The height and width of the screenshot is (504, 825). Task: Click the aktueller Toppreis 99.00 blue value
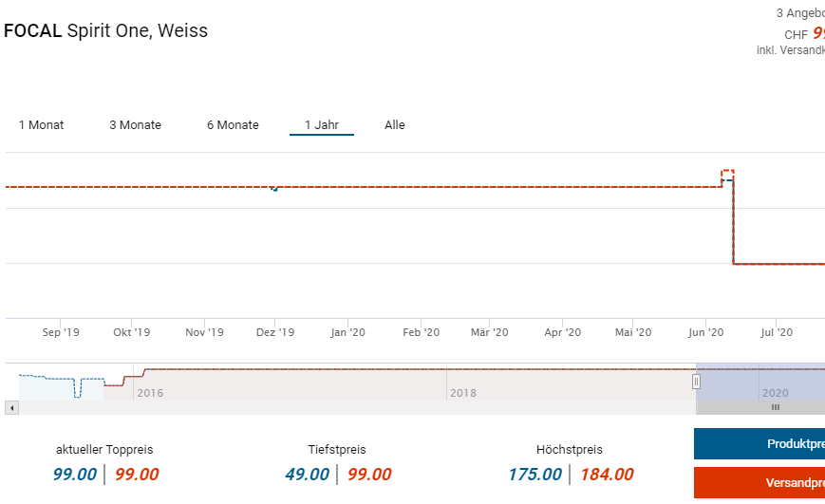pyautogui.click(x=75, y=475)
